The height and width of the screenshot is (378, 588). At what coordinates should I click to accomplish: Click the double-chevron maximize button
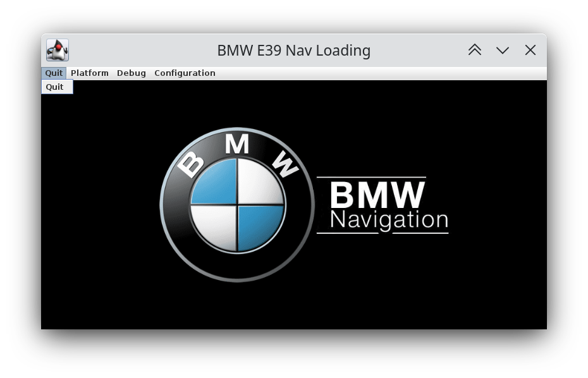click(x=475, y=50)
